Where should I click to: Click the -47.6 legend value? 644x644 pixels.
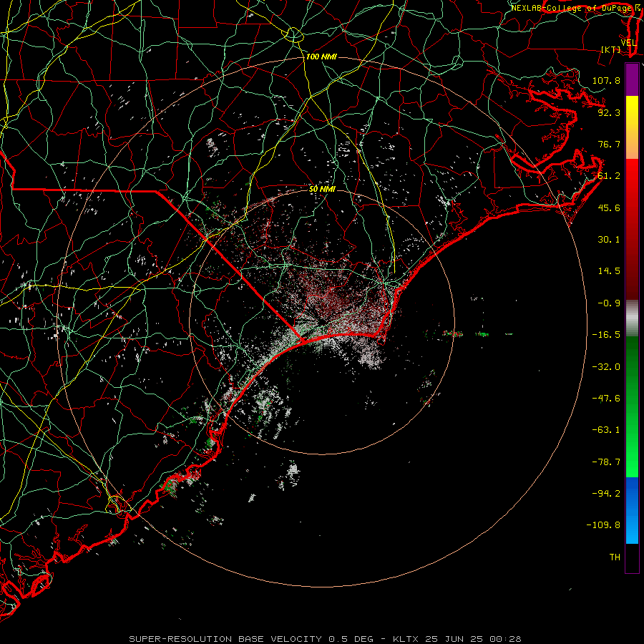606,399
